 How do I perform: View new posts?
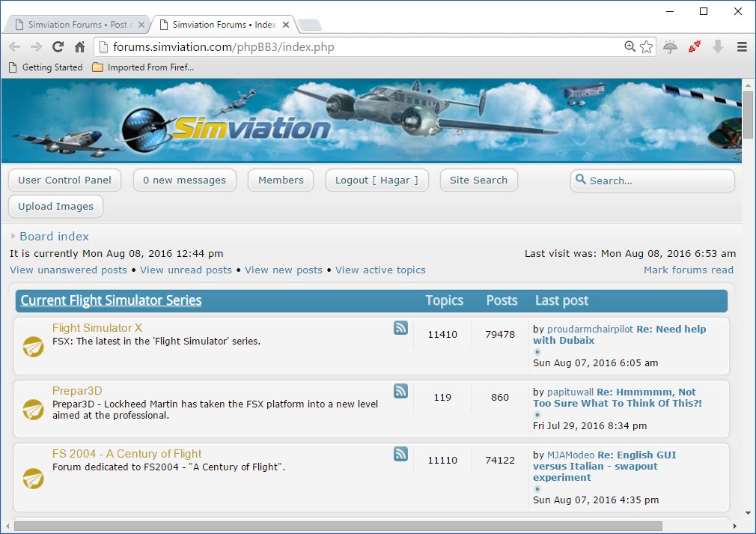tap(284, 270)
